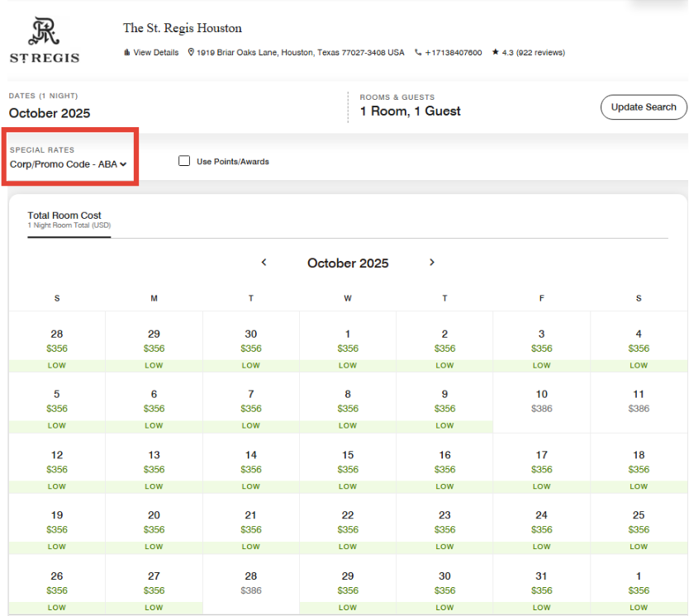This screenshot has height=616, width=689.
Task: Choose October 17 date cell
Action: pyautogui.click(x=542, y=462)
